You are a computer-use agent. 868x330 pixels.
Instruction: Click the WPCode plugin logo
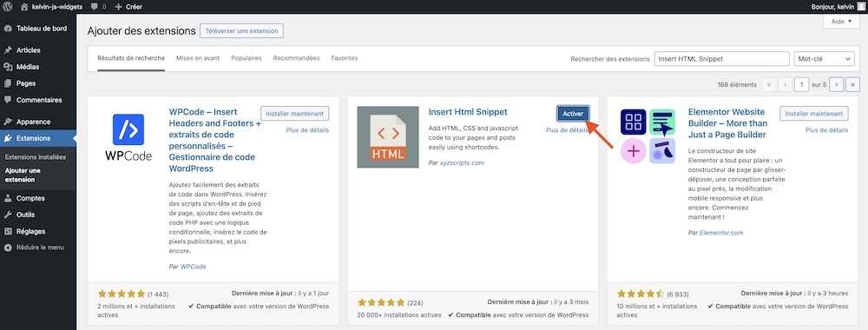point(128,137)
